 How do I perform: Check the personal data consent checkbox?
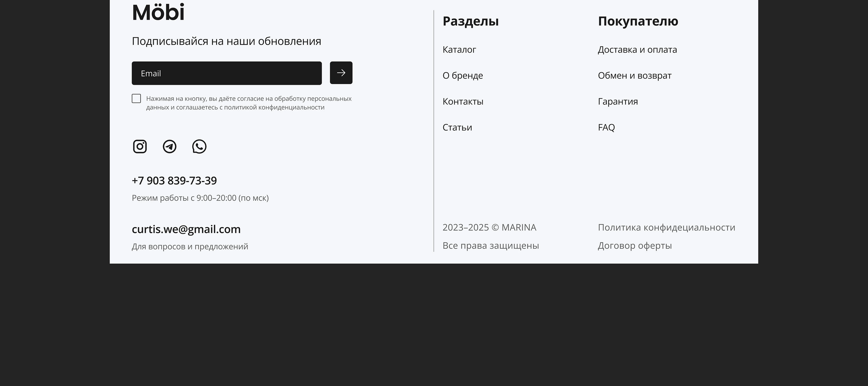[x=136, y=99]
